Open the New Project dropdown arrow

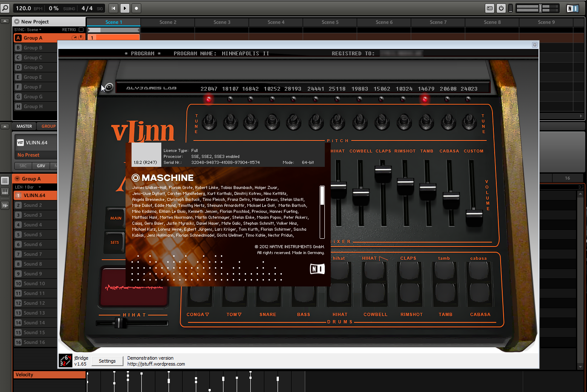[x=17, y=22]
